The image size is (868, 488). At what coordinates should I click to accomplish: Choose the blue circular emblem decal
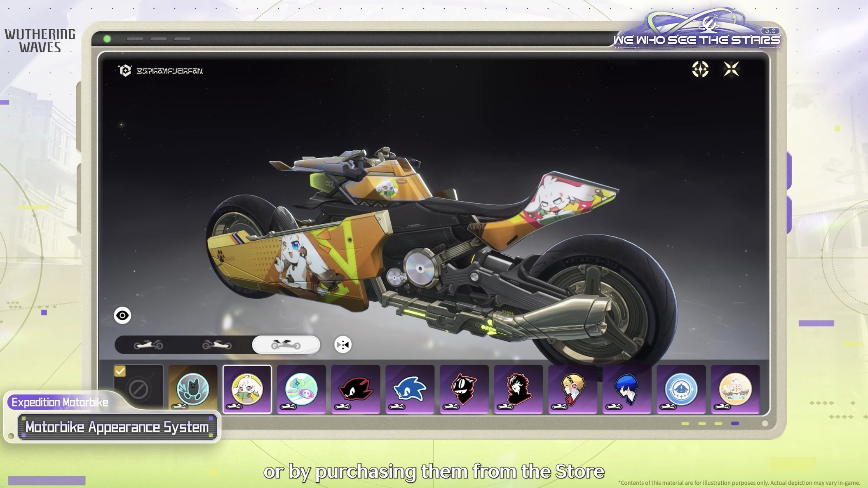[x=681, y=389]
